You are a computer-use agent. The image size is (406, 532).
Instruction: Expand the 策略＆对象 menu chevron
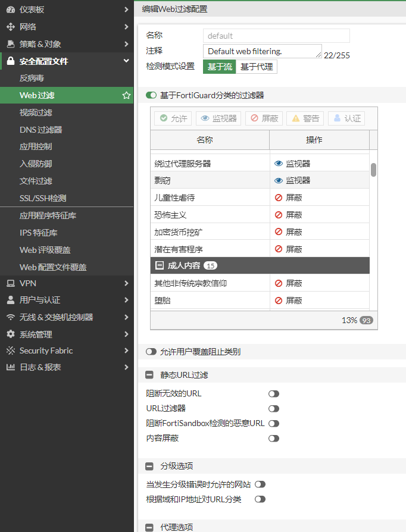[x=126, y=44]
